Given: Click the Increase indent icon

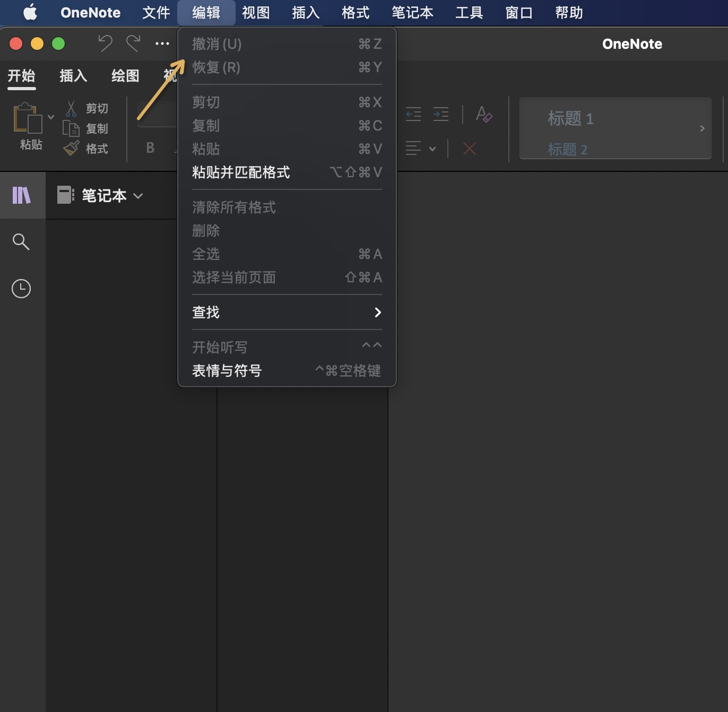Looking at the screenshot, I should click(441, 114).
